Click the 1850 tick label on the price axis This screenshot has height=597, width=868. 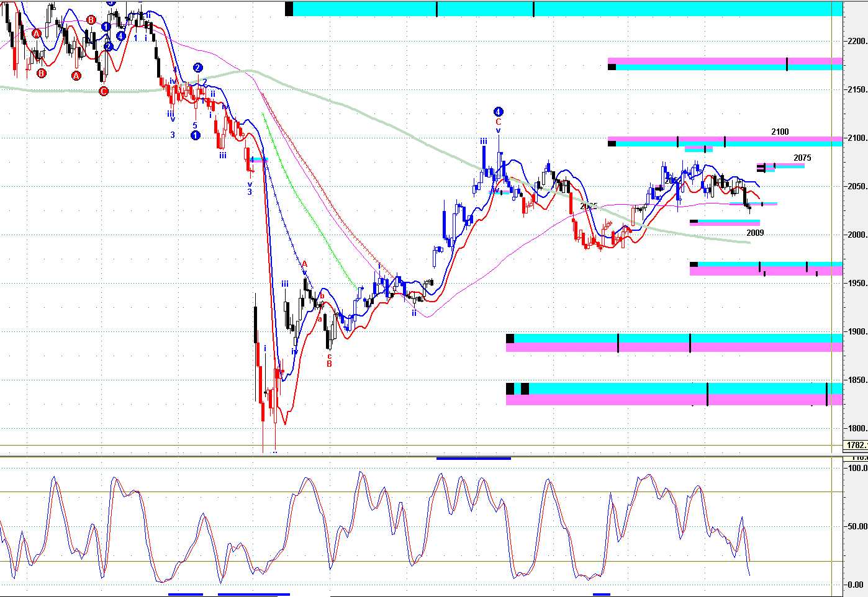pyautogui.click(x=857, y=380)
